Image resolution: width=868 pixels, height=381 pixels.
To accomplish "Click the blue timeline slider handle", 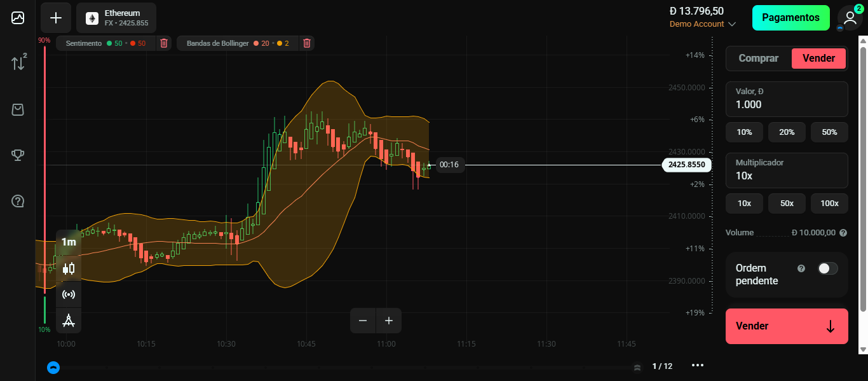I will 53,367.
